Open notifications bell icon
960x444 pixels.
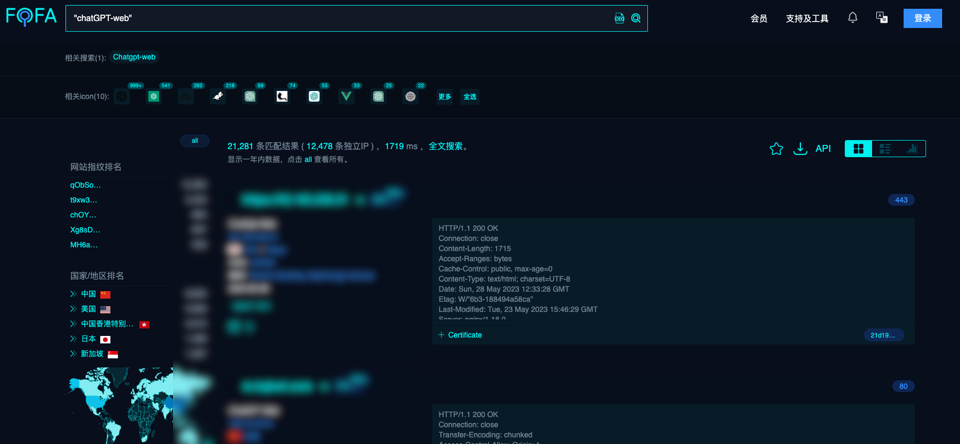[853, 18]
